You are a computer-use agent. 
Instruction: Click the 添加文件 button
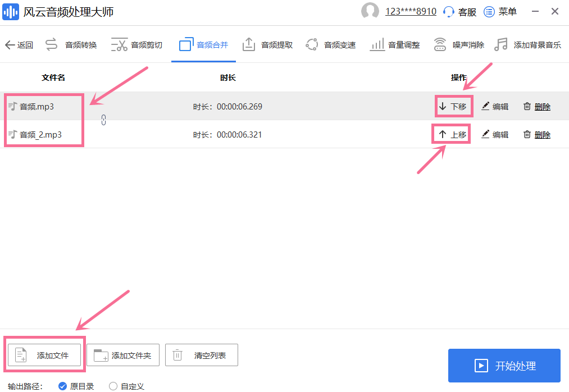point(44,355)
